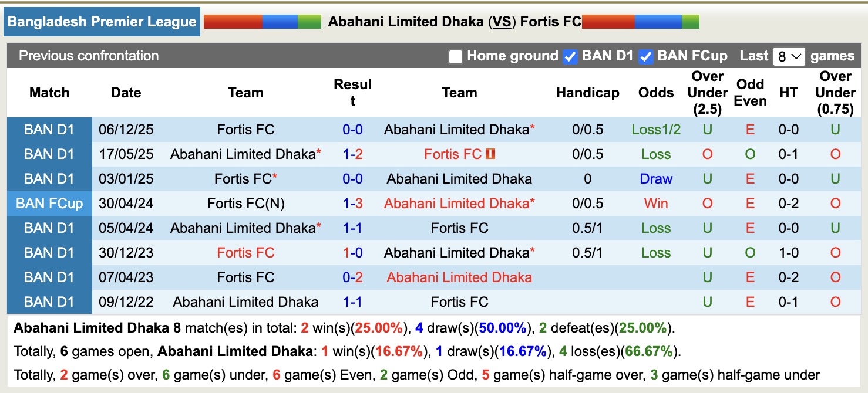
Task: Disable the BAN FCup filter
Action: (x=645, y=56)
